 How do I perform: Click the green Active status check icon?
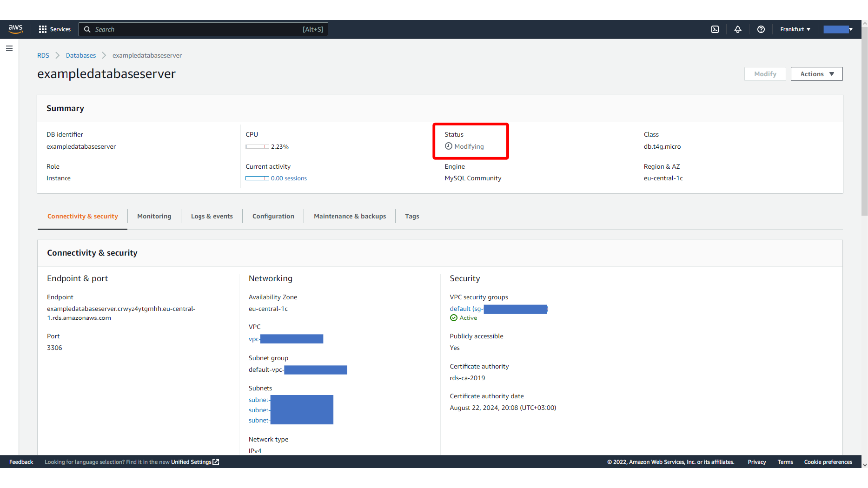point(454,318)
